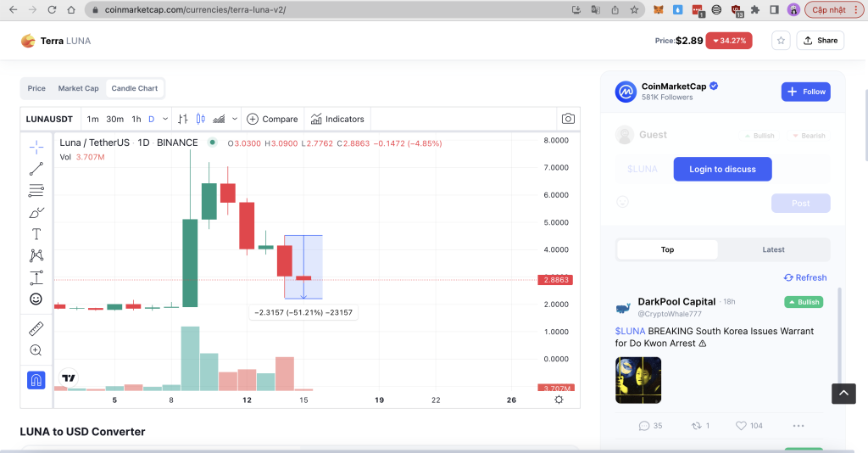Click the Post button
The image size is (868, 453).
click(x=800, y=204)
